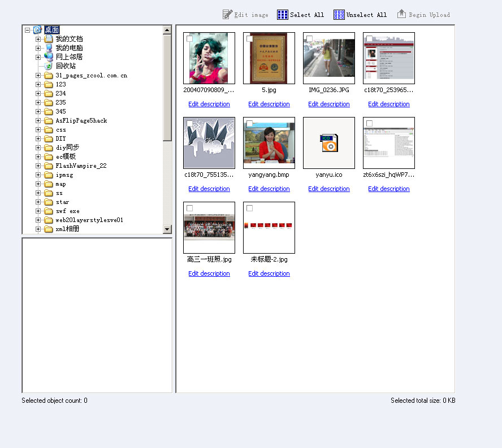Click the Unselect All grid icon
502x448 pixels.
[339, 14]
